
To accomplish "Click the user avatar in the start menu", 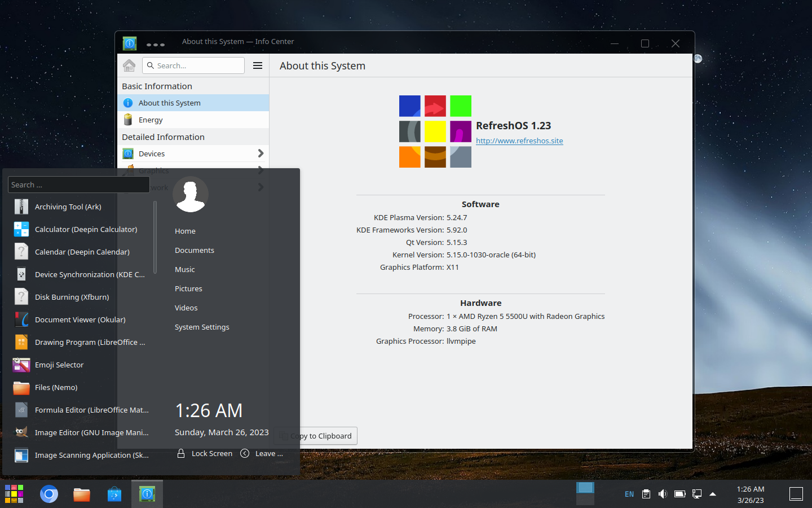I will (x=191, y=194).
